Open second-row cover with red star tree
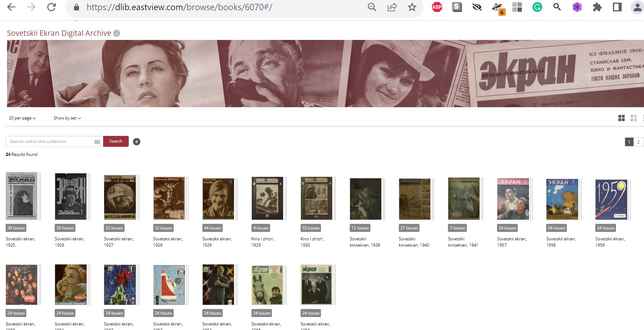Screen dimensions: 644x330 (x=120, y=284)
